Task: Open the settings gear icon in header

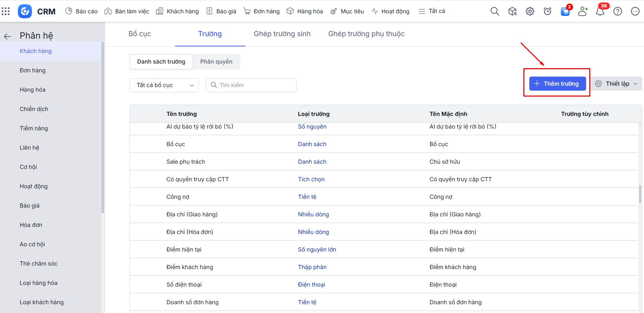Action: click(x=530, y=11)
